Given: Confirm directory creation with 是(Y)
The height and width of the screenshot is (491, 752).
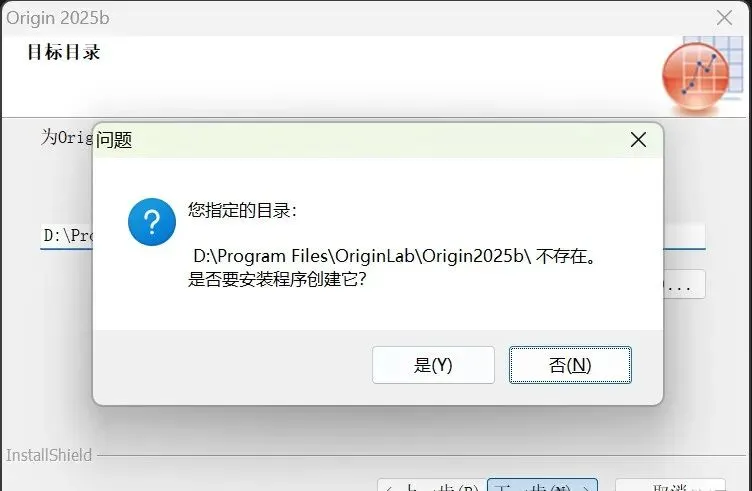Looking at the screenshot, I should (x=433, y=365).
